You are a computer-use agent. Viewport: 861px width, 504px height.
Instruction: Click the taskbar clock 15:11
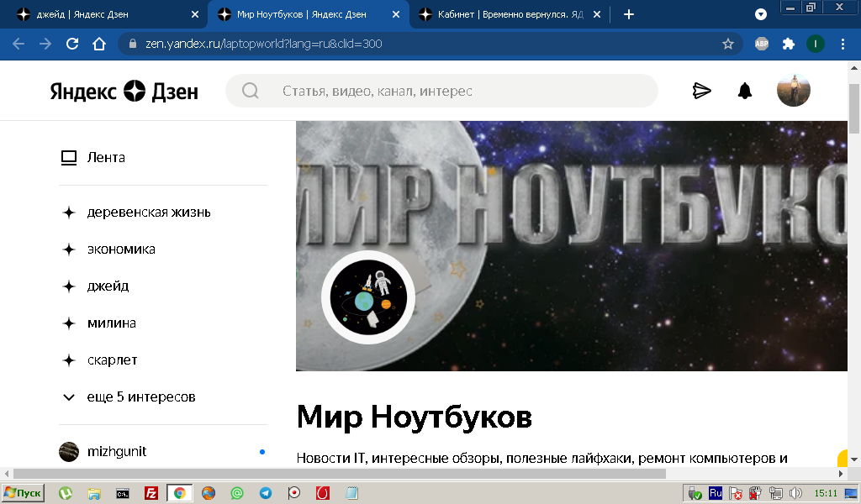[826, 494]
